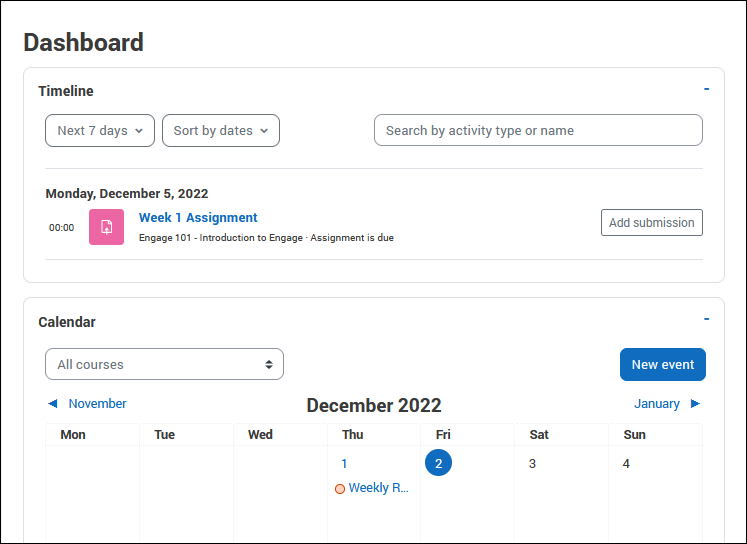Click day 4 under Sunday
Screen dimensions: 747x544
(x=626, y=463)
